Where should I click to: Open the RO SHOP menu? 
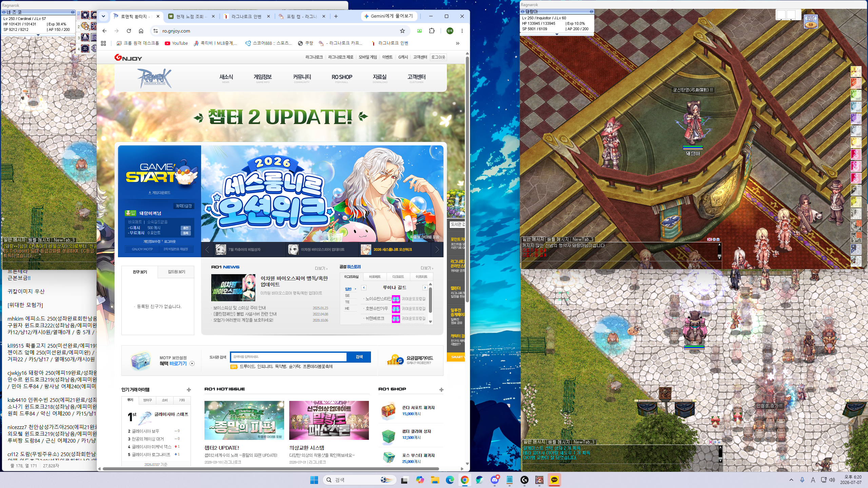click(342, 78)
